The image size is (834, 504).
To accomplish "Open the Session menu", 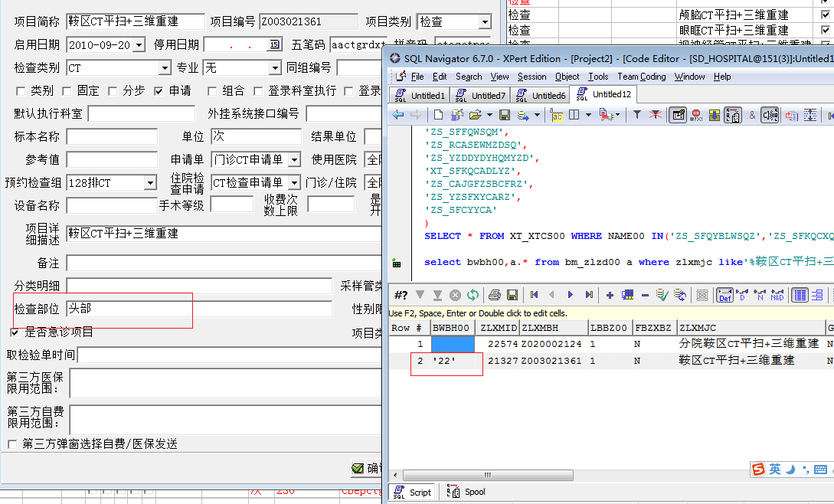I will pyautogui.click(x=532, y=77).
